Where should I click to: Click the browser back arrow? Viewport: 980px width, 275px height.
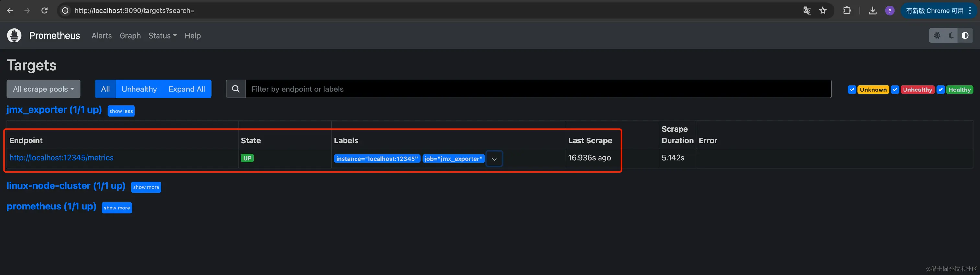pyautogui.click(x=10, y=11)
